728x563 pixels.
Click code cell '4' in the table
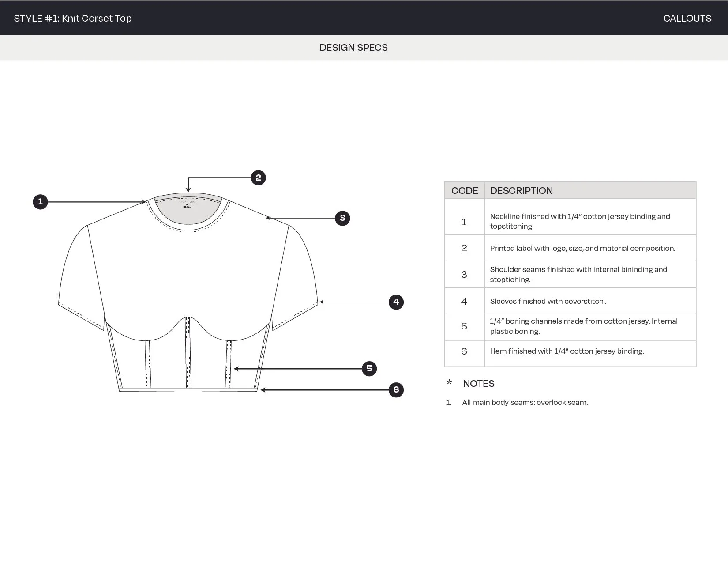[464, 301]
